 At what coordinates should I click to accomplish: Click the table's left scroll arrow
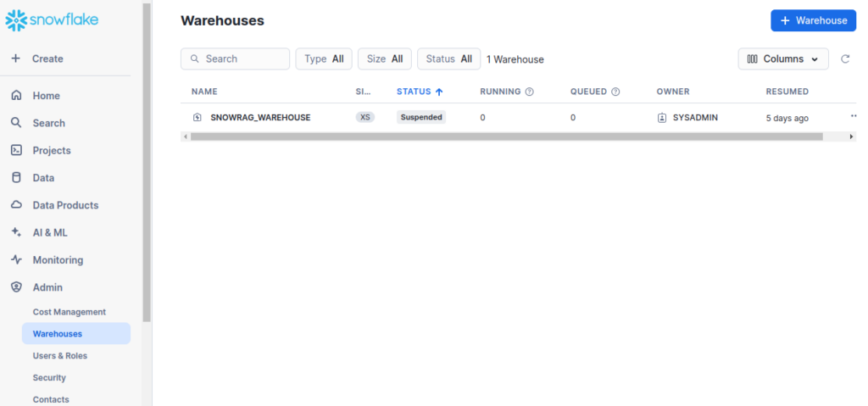click(x=185, y=136)
